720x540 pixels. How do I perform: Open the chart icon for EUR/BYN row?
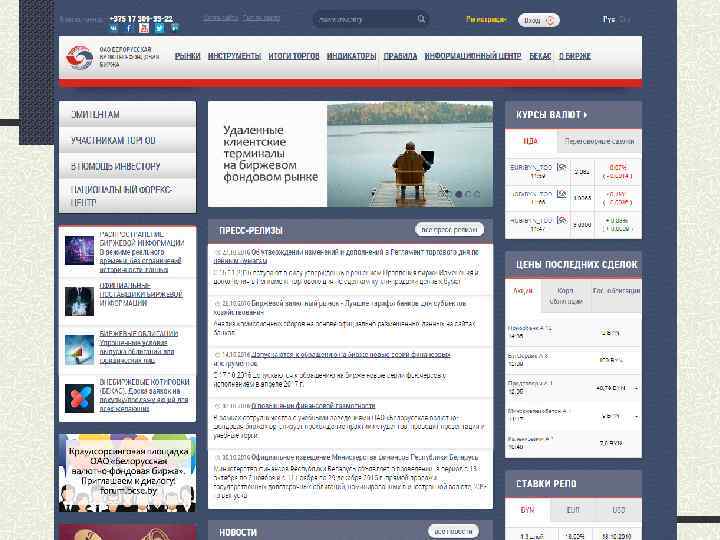(562, 167)
